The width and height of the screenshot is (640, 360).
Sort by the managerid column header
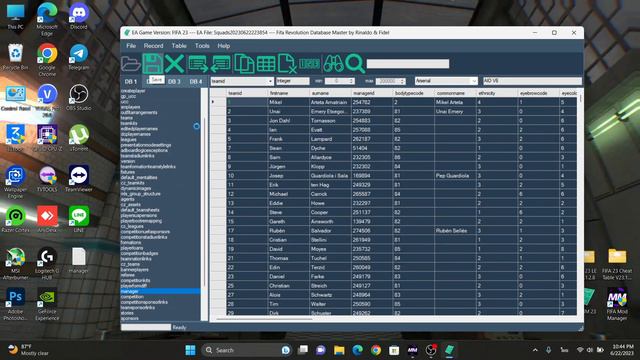[x=372, y=93]
